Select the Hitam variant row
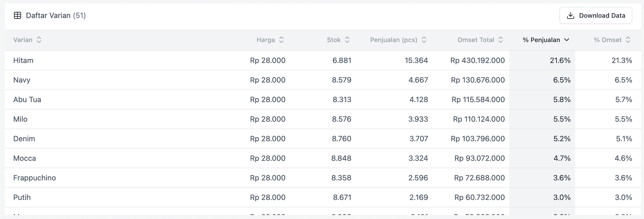Screen dimensions: 644x219 click(x=323, y=60)
